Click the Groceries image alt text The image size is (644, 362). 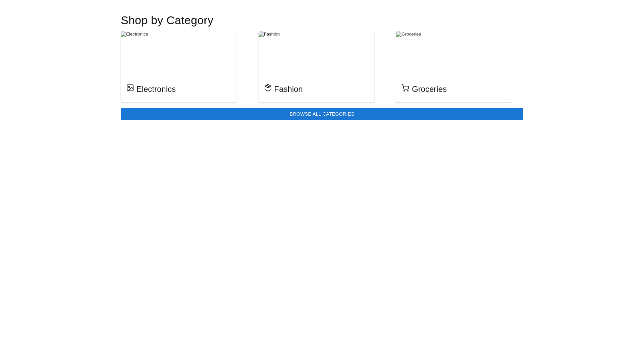pyautogui.click(x=411, y=34)
